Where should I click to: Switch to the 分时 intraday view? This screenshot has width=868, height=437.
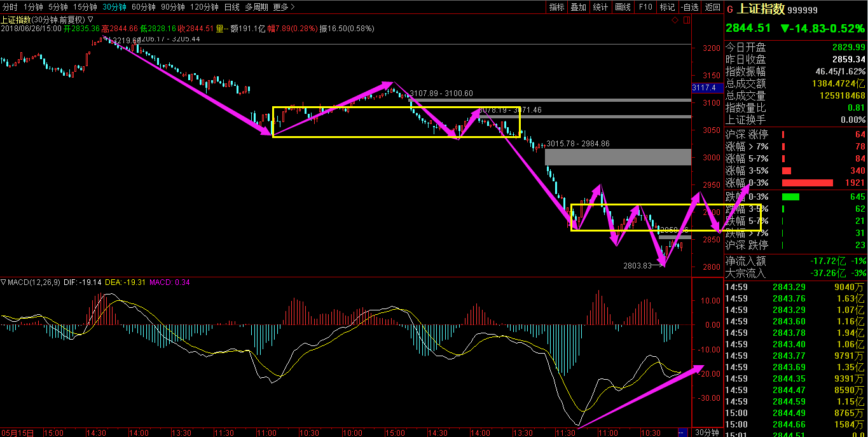10,7
